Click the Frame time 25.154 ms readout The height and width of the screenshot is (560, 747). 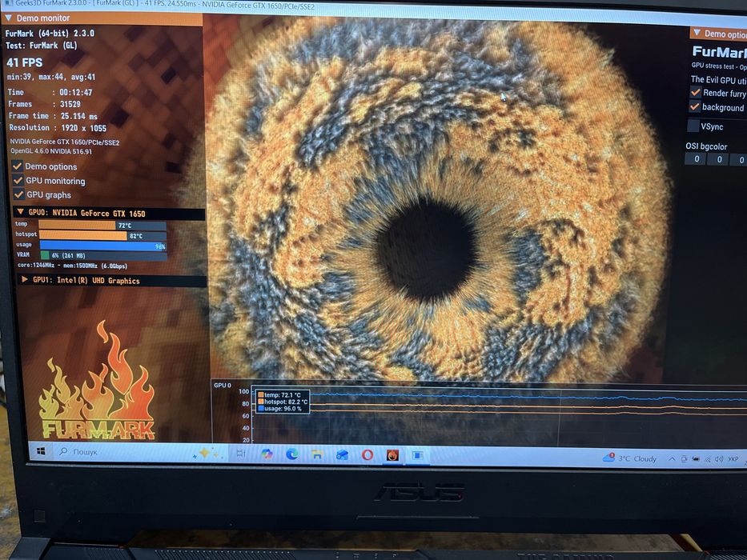[x=53, y=116]
